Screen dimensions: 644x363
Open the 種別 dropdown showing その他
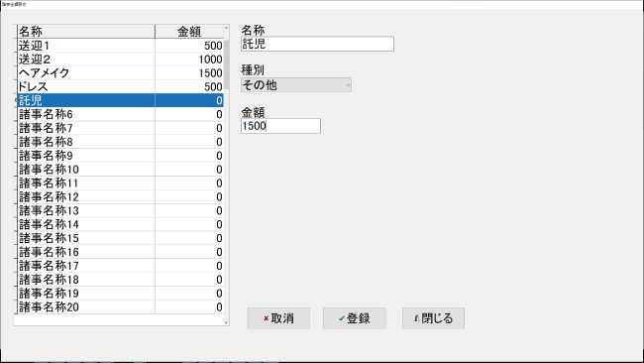click(x=296, y=85)
